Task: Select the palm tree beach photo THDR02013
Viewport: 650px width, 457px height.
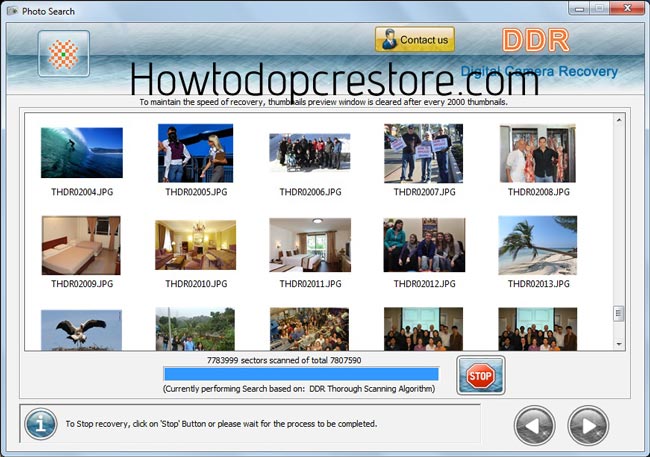Action: coord(537,245)
